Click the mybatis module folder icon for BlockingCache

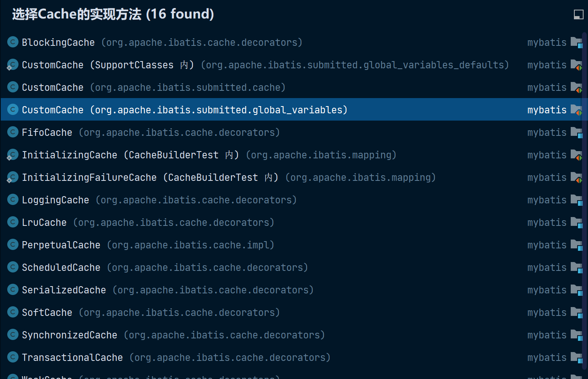pos(576,42)
